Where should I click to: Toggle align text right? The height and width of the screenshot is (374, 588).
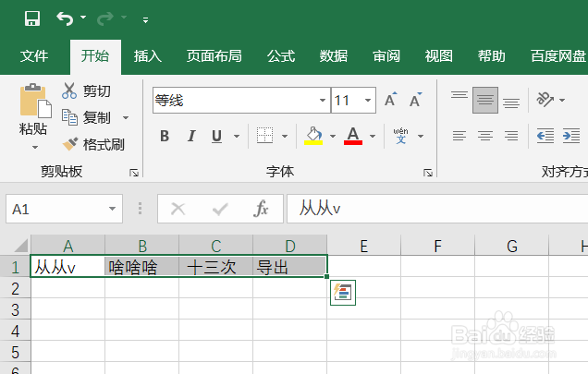tap(511, 136)
